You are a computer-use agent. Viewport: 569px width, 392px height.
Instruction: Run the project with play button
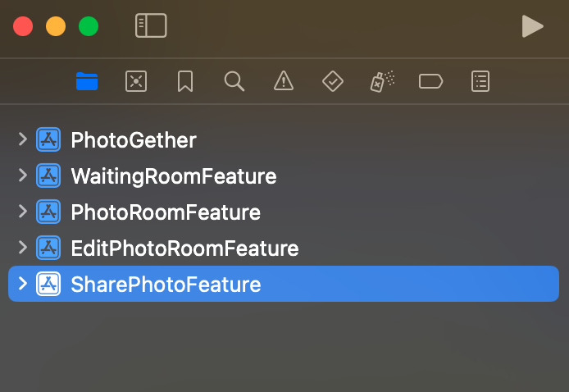pos(532,26)
